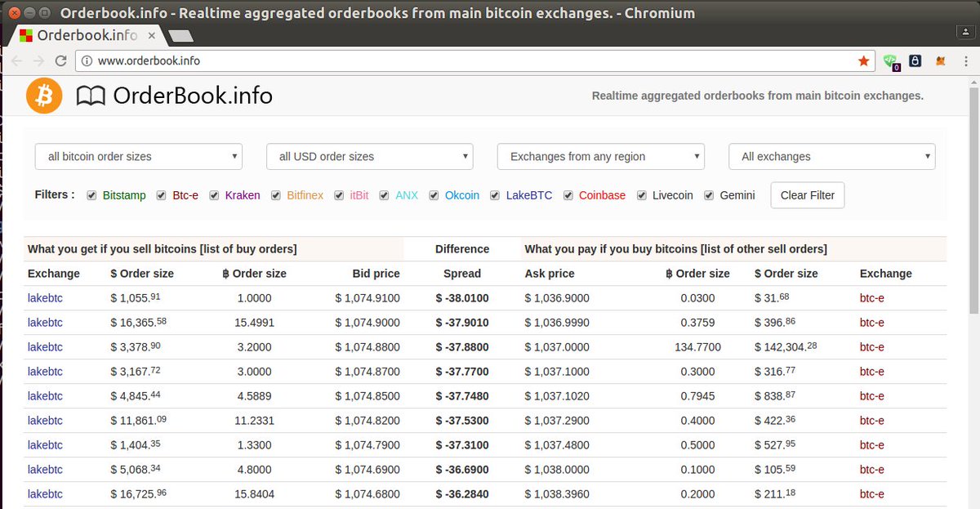
Task: Toggle the Bitfinex filter checkbox
Action: click(276, 195)
